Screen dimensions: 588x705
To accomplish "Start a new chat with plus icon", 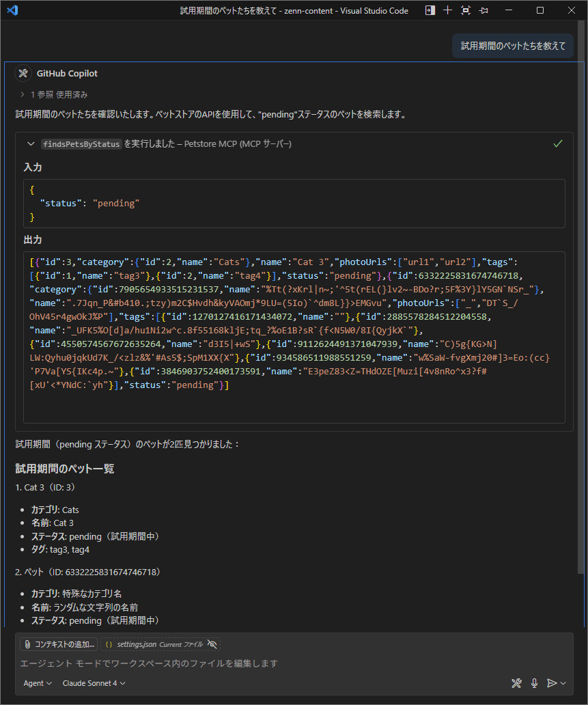I will click(x=447, y=10).
